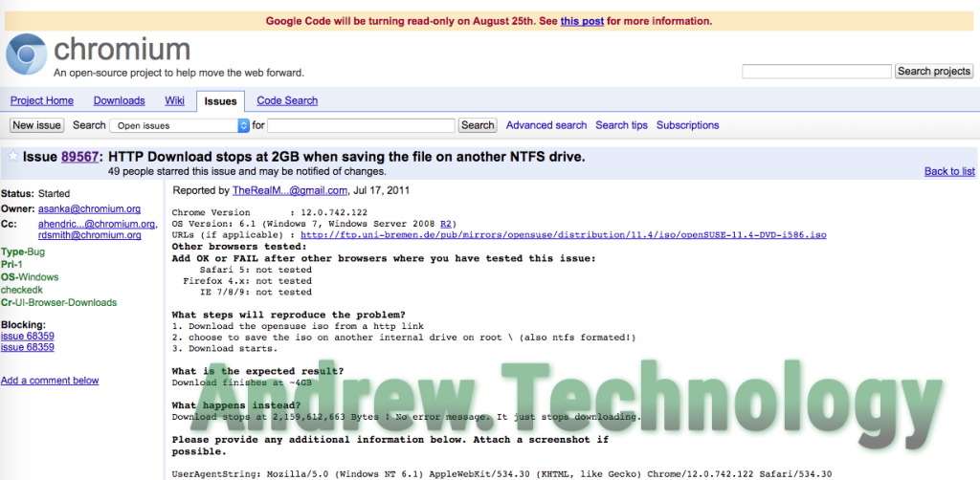Open Cc rdsmith@chromium.org link
The height and width of the screenshot is (480, 980).
coord(89,235)
